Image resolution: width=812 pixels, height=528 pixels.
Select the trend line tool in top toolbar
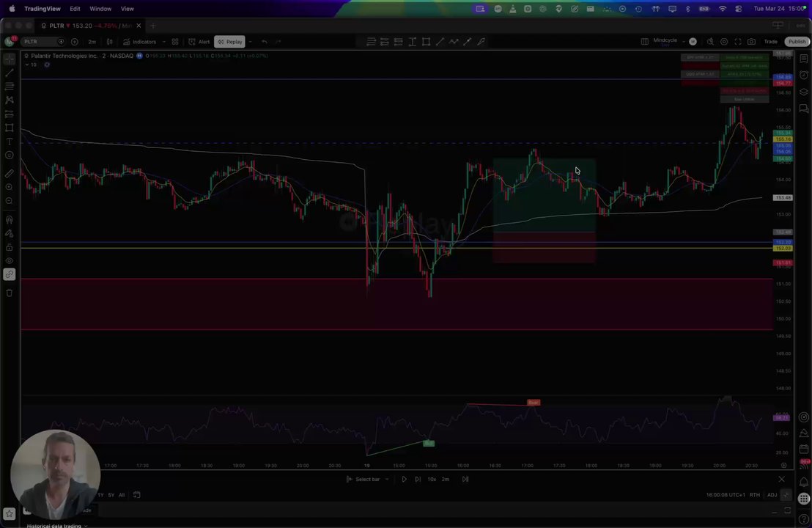440,42
